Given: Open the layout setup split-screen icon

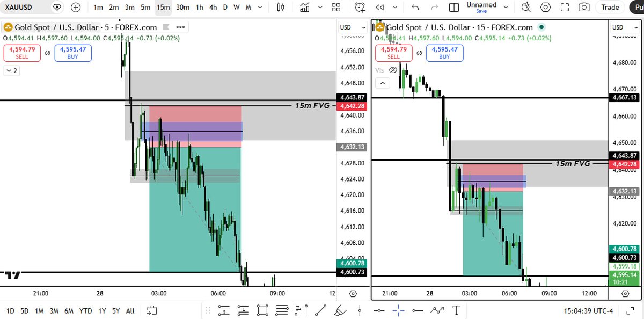Looking at the screenshot, I should (454, 8).
